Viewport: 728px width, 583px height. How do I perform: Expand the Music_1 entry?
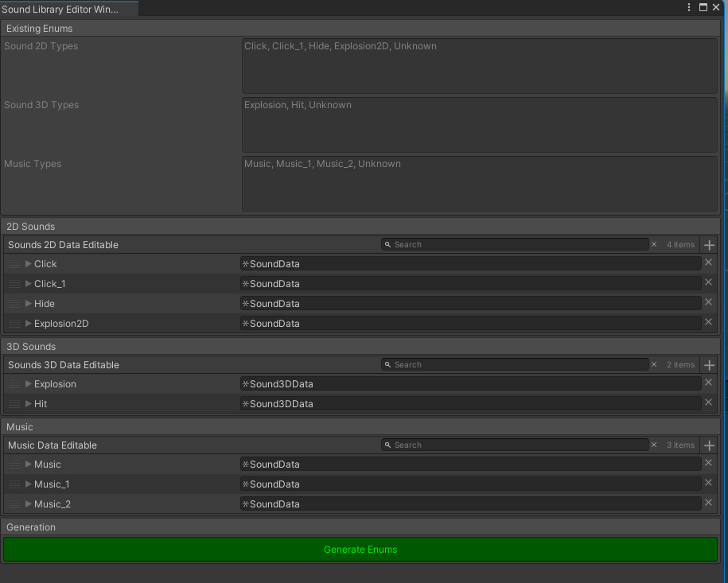(x=29, y=484)
